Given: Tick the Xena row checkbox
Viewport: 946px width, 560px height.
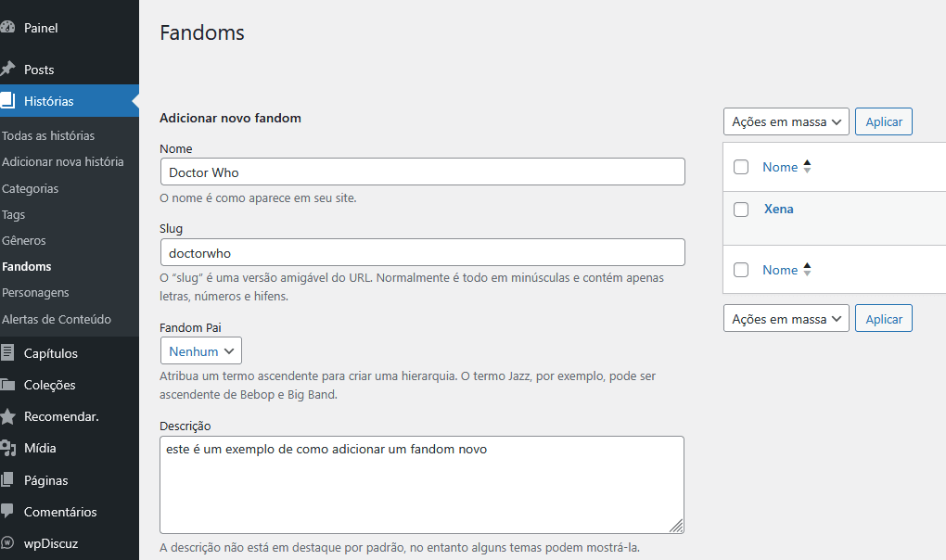Looking at the screenshot, I should pos(741,210).
